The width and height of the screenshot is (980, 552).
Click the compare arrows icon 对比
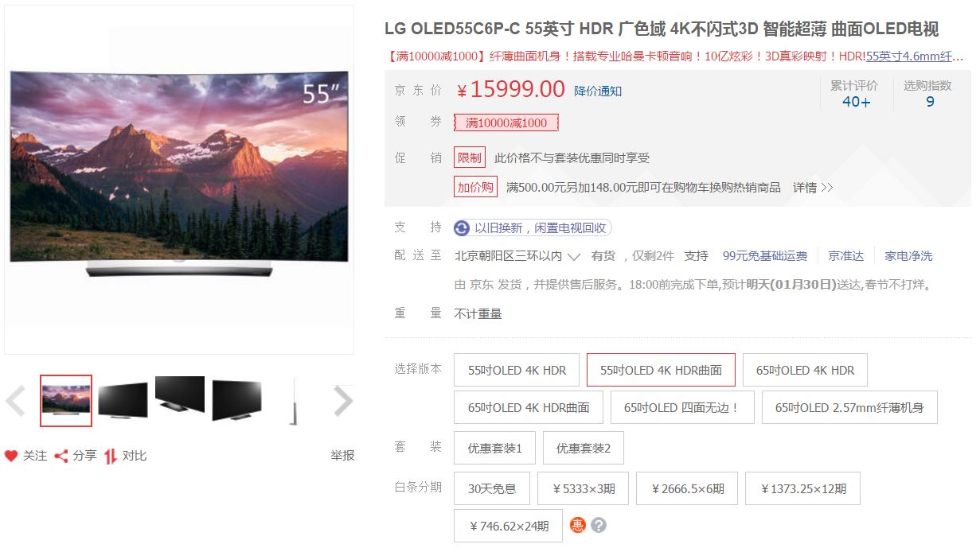[111, 456]
